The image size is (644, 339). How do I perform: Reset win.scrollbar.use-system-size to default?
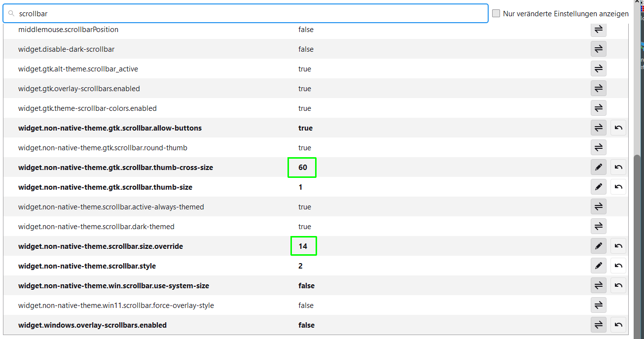[x=618, y=286]
